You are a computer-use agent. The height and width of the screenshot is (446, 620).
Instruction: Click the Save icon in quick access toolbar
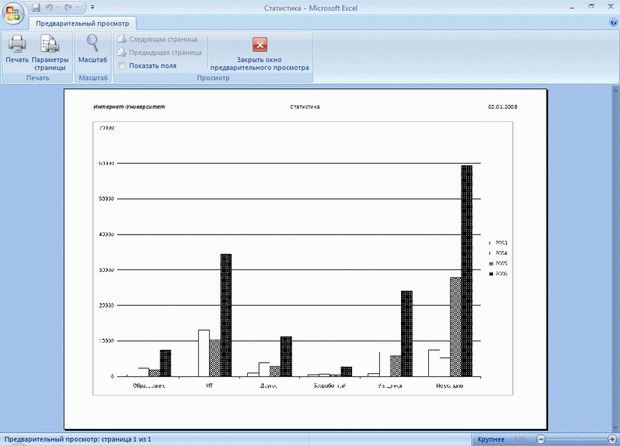tap(34, 7)
